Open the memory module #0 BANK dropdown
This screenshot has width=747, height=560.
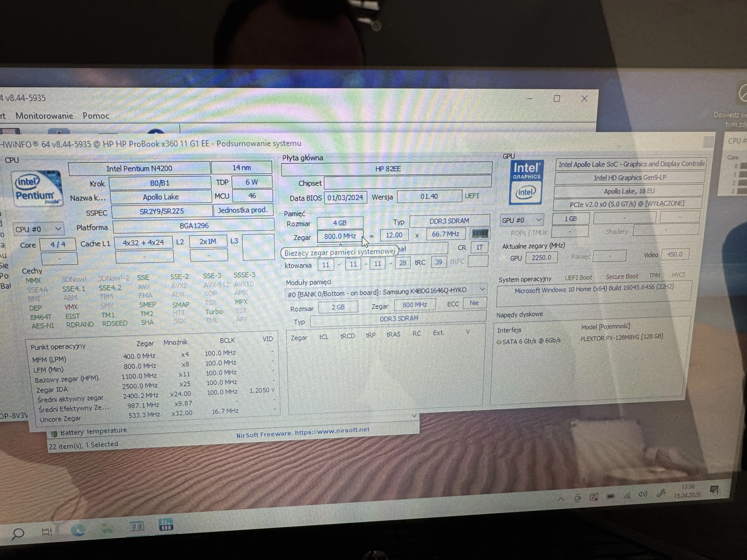(482, 289)
